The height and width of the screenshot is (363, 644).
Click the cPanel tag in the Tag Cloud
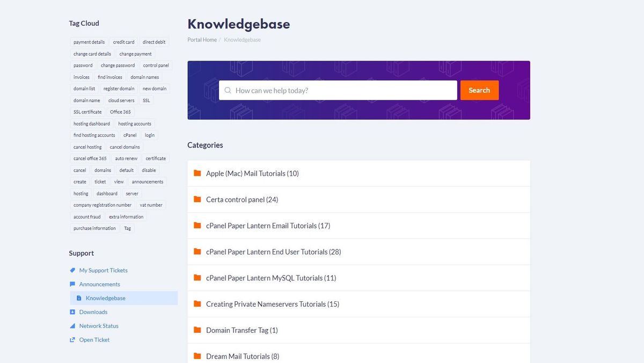(129, 135)
